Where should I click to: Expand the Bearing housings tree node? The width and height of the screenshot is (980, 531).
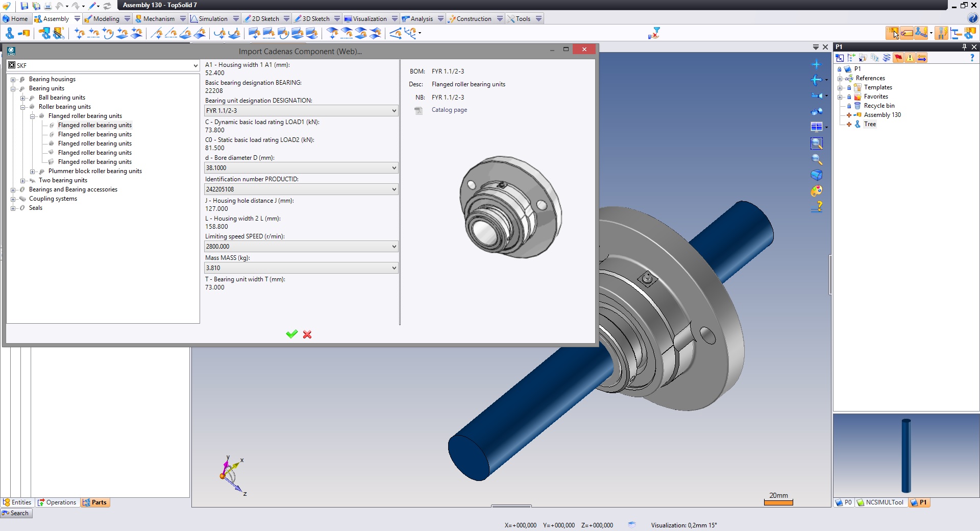[13, 79]
